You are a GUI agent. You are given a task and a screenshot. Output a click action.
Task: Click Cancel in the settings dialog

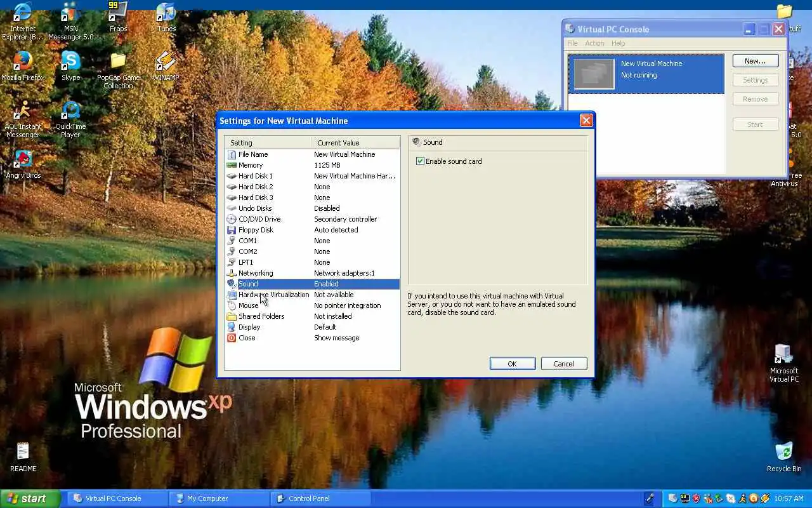pos(563,364)
